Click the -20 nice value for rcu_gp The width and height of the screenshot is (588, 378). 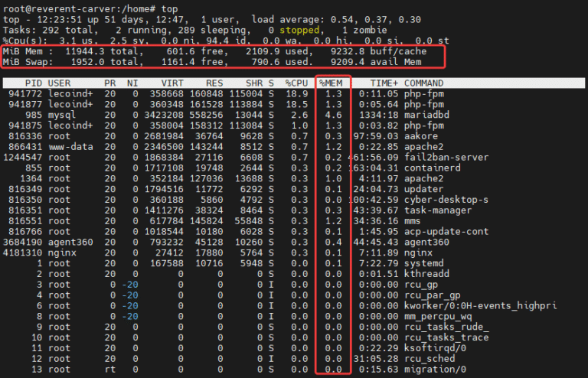[129, 285]
